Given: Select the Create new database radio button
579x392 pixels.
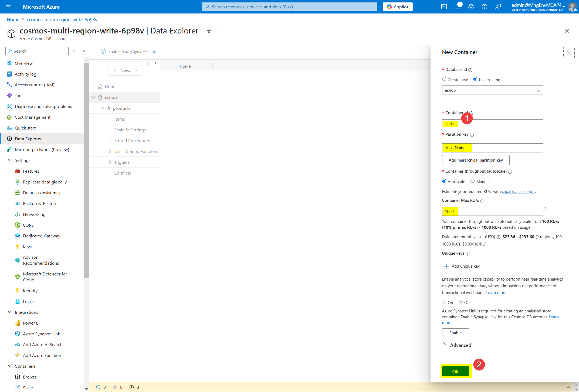Looking at the screenshot, I should coord(444,79).
